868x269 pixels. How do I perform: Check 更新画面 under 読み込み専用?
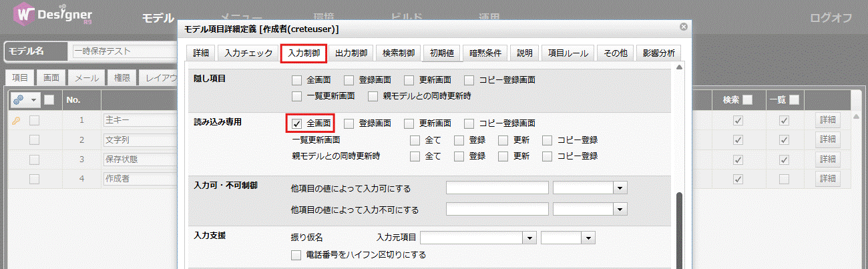pyautogui.click(x=409, y=123)
